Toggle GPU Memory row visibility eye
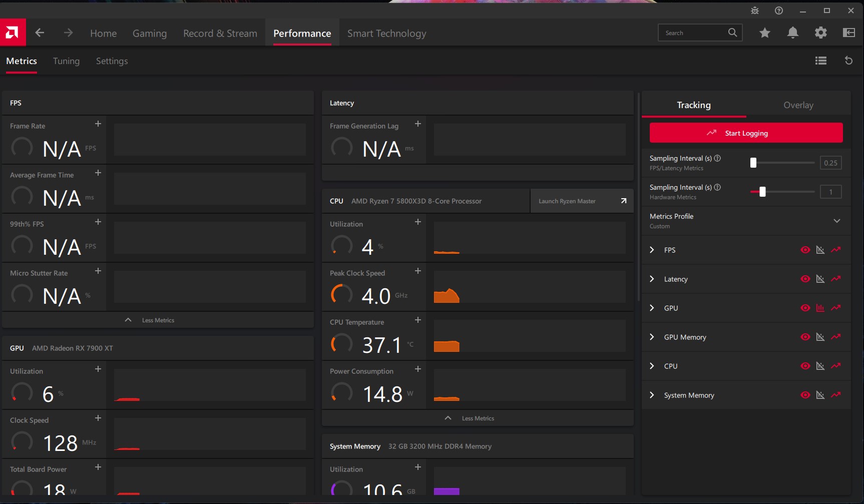The height and width of the screenshot is (504, 864). (x=805, y=337)
